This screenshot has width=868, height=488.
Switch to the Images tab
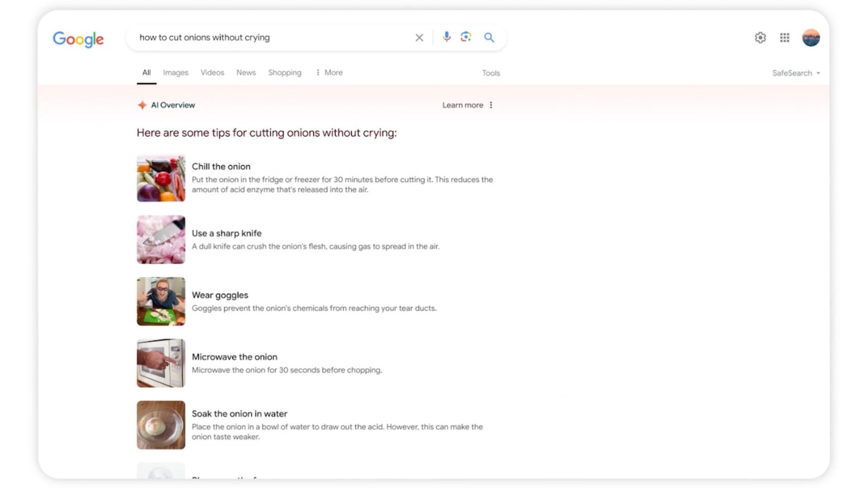(175, 72)
